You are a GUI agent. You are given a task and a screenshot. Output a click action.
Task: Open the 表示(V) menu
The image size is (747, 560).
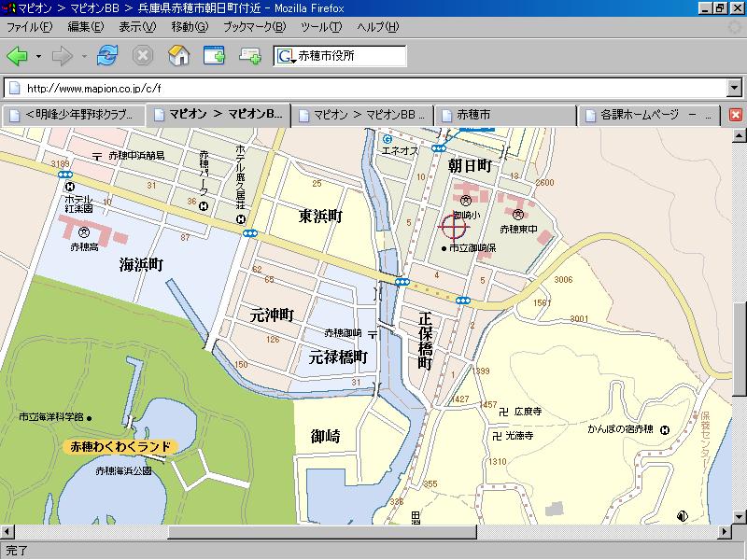coord(137,27)
